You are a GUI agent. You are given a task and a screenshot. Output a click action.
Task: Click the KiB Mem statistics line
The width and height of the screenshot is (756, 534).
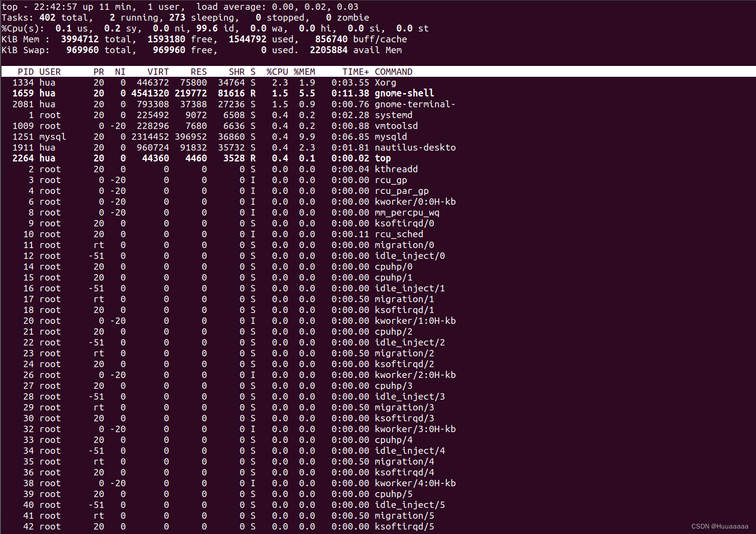coord(207,39)
